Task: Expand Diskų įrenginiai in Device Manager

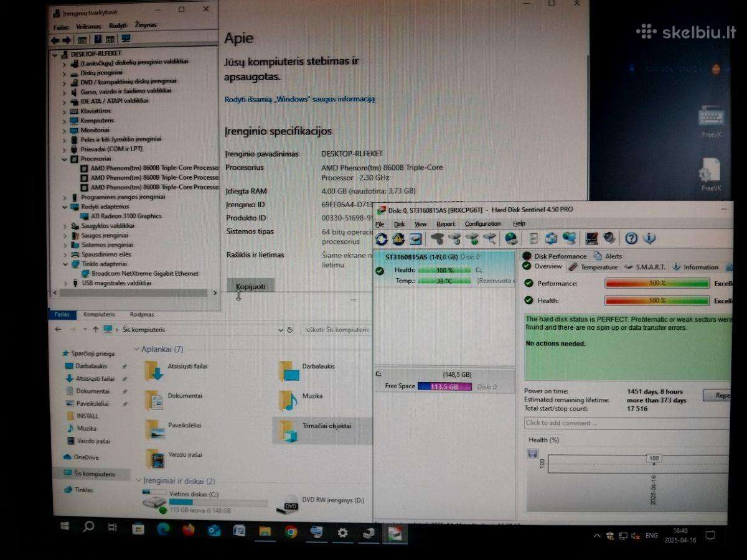Action: pyautogui.click(x=64, y=73)
